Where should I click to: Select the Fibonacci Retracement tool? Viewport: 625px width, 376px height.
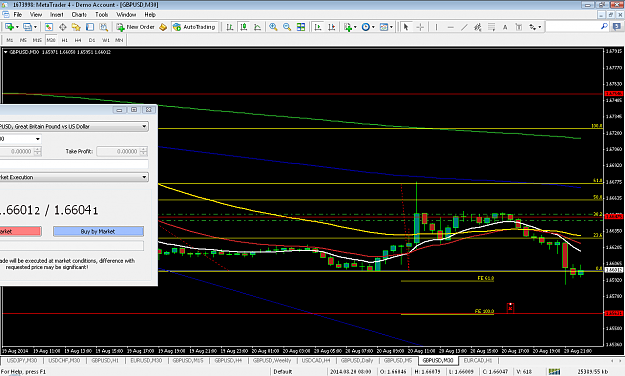[491, 27]
